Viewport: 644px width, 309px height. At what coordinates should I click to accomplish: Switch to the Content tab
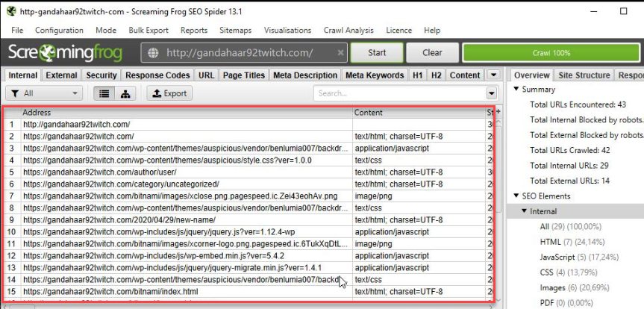[x=465, y=75]
